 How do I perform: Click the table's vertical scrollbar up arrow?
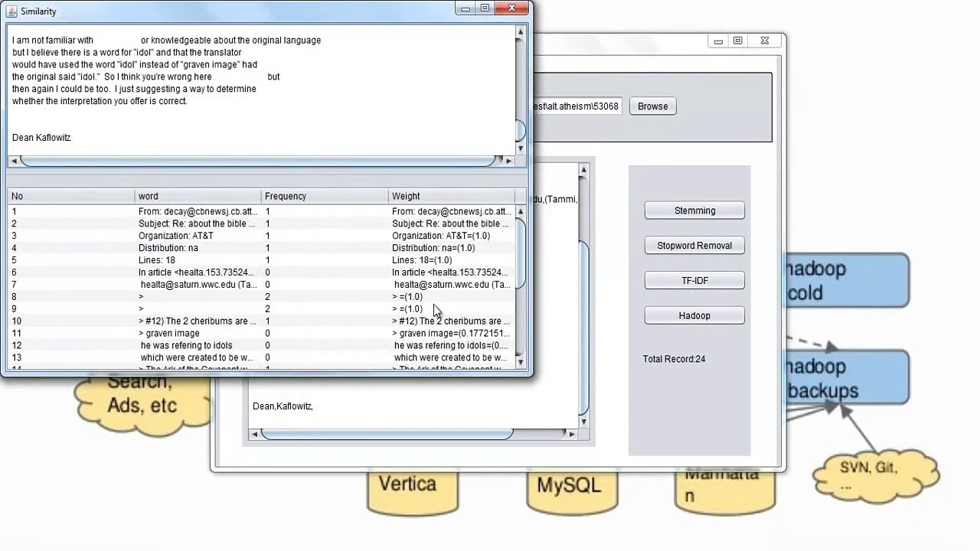tap(521, 211)
